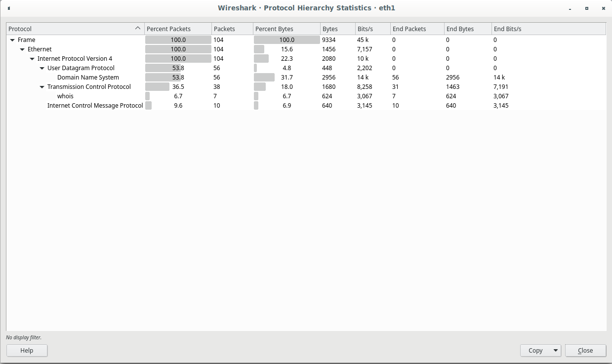Select Internet Control Message Protocol row
This screenshot has height=364, width=612.
coord(306,106)
